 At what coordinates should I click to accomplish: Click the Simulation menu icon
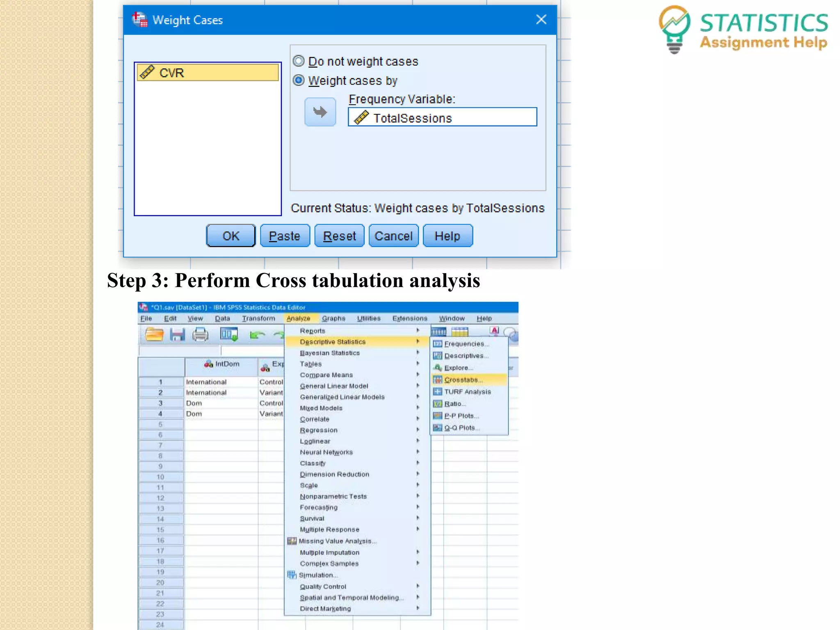(292, 575)
